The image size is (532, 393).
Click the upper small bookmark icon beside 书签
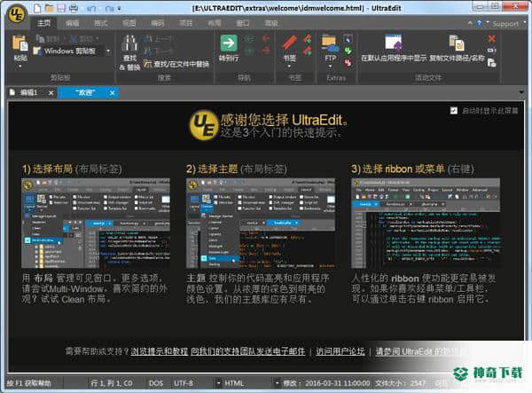[x=308, y=38]
